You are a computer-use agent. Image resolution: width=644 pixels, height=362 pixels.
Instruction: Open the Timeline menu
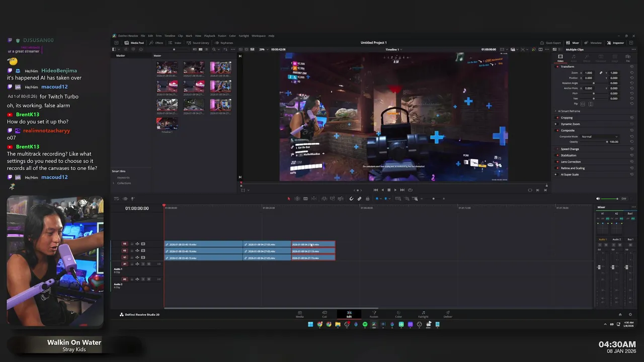[170, 36]
